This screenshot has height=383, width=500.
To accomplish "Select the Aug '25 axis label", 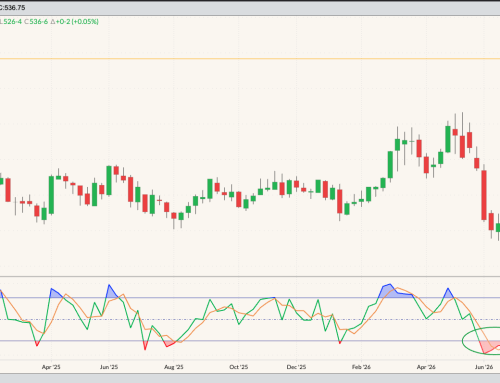I will click(x=174, y=367).
